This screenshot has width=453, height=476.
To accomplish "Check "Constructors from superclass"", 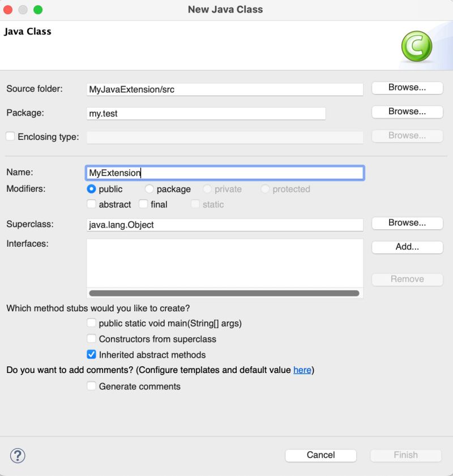I will point(91,338).
